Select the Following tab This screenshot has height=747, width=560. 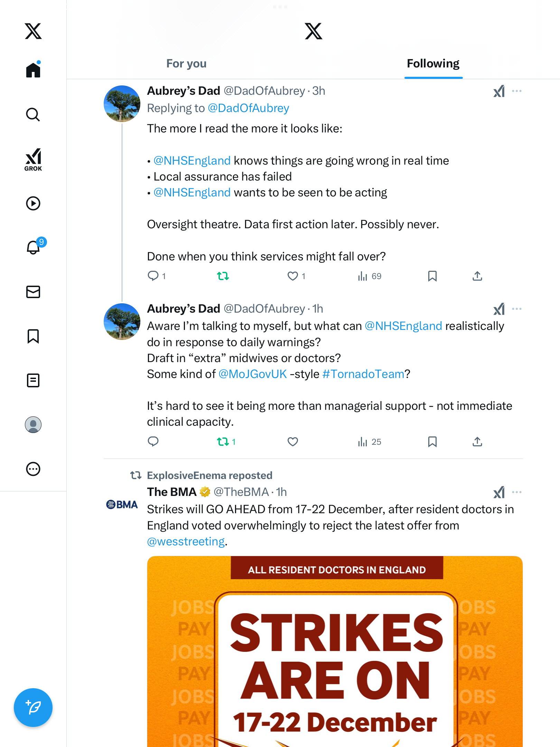point(433,64)
